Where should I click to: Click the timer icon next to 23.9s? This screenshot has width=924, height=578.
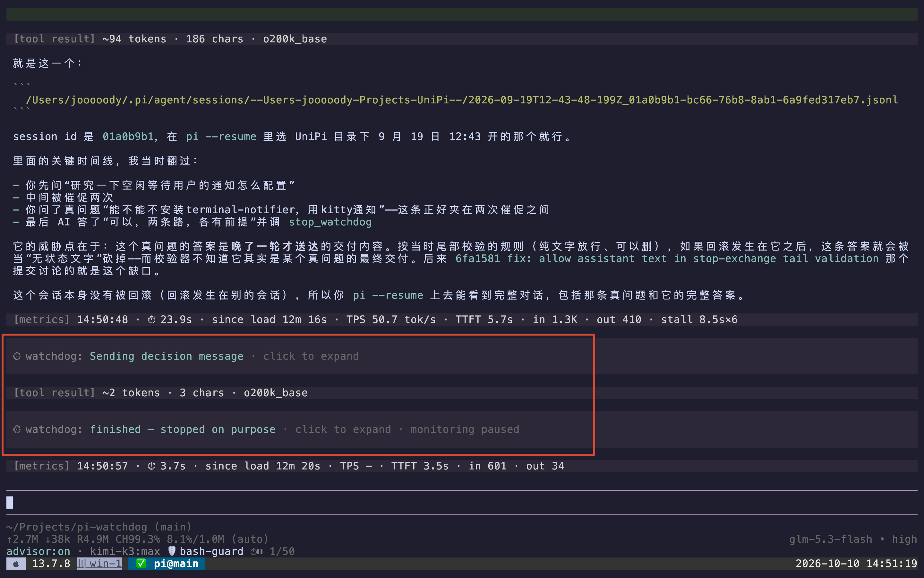pyautogui.click(x=151, y=320)
